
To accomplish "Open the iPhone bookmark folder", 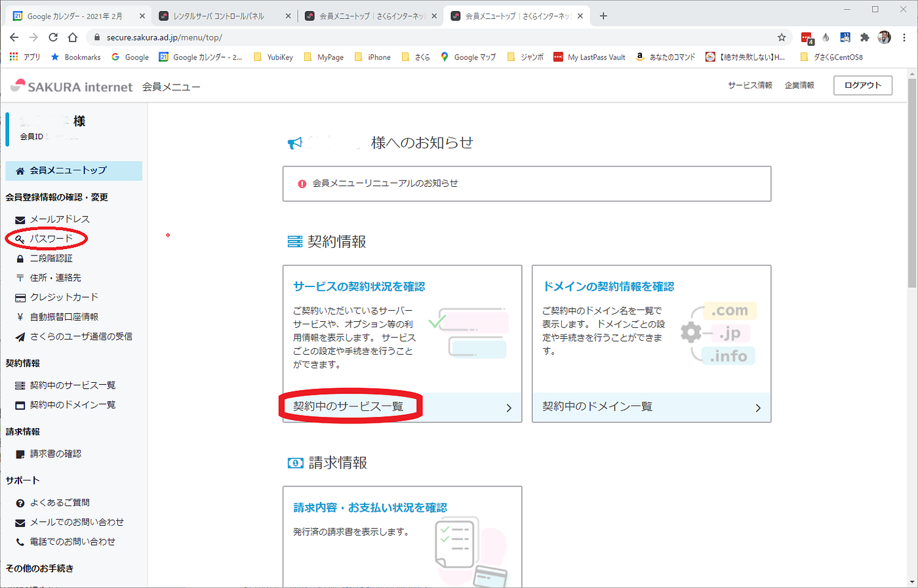I will [x=372, y=57].
